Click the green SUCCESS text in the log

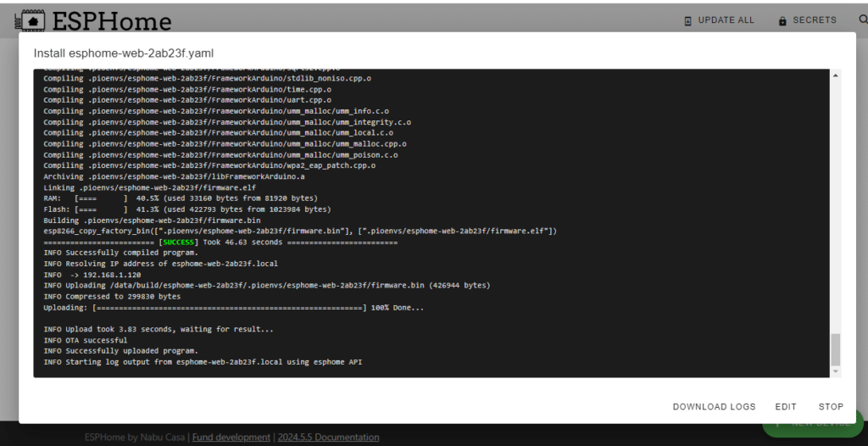point(178,243)
